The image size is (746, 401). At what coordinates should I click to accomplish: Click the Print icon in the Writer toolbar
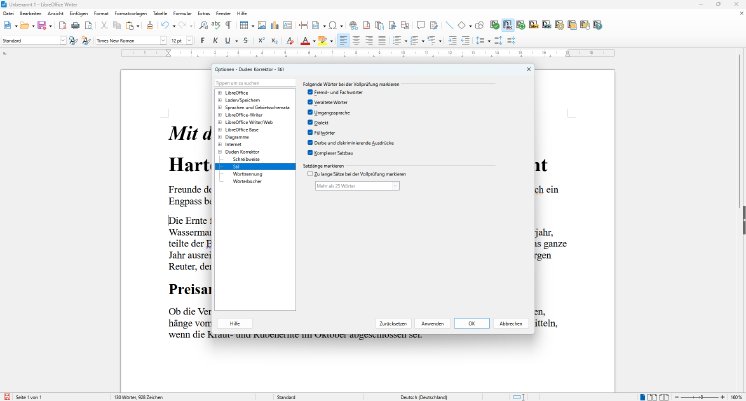(75, 25)
